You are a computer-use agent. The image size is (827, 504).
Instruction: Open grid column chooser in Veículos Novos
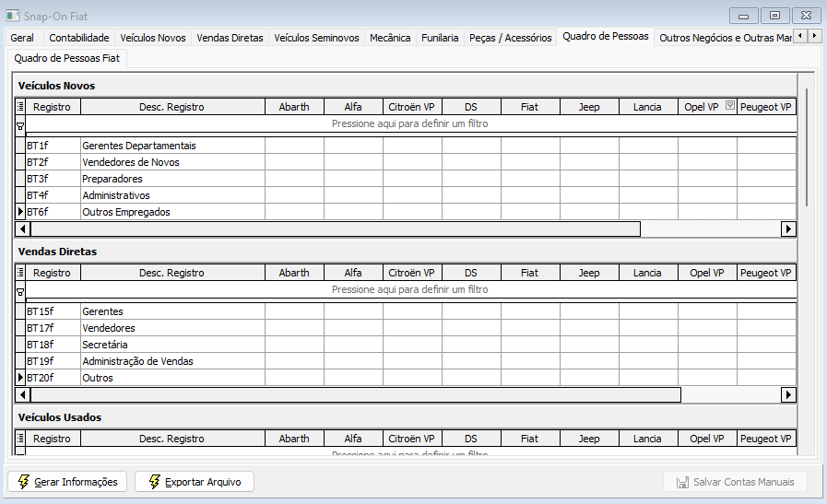coord(20,107)
